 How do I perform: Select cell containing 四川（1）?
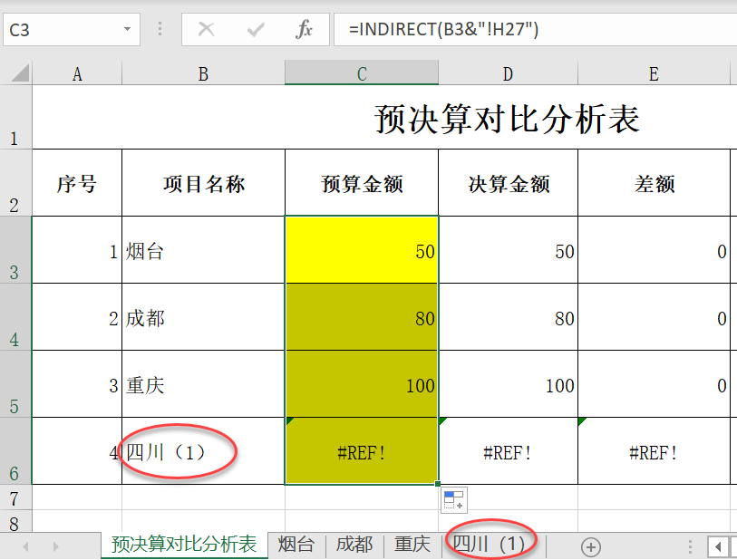[x=204, y=451]
